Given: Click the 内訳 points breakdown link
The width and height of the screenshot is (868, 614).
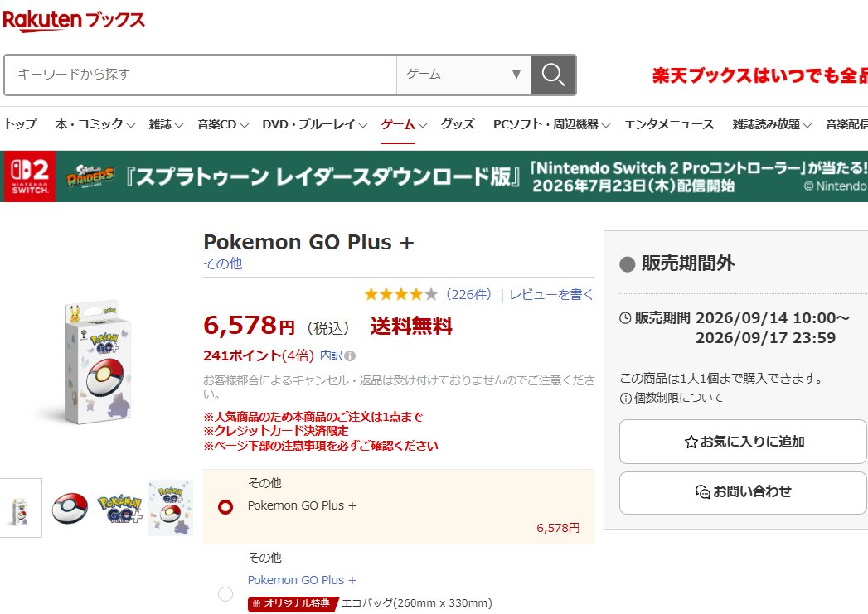Looking at the screenshot, I should tap(331, 355).
